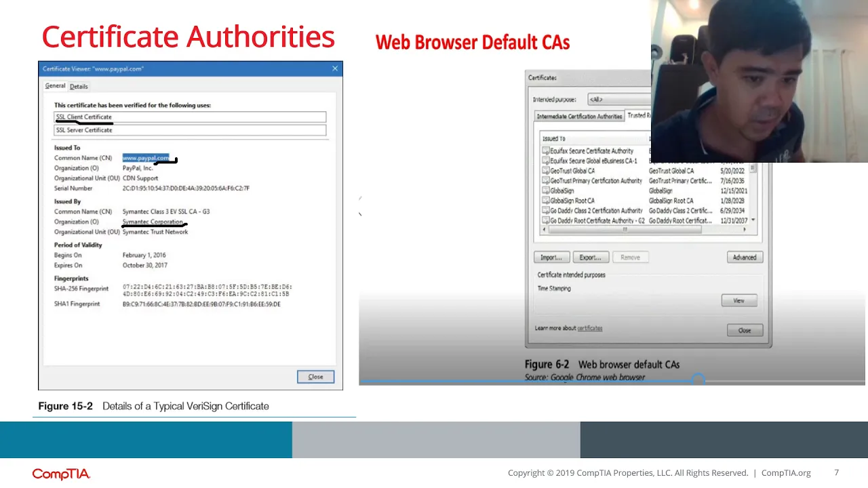Click the Issued To column header
868x488 pixels.
(x=554, y=139)
